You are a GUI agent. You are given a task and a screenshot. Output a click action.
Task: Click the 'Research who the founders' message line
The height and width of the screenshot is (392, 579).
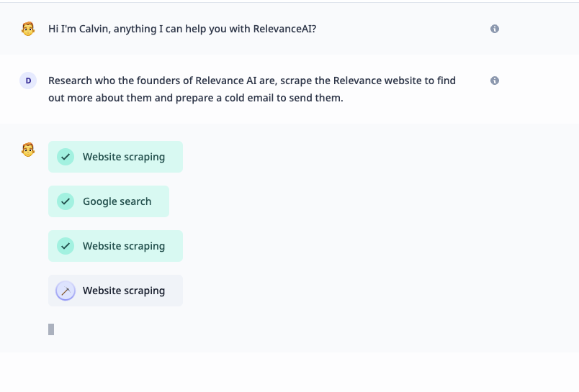pos(252,81)
